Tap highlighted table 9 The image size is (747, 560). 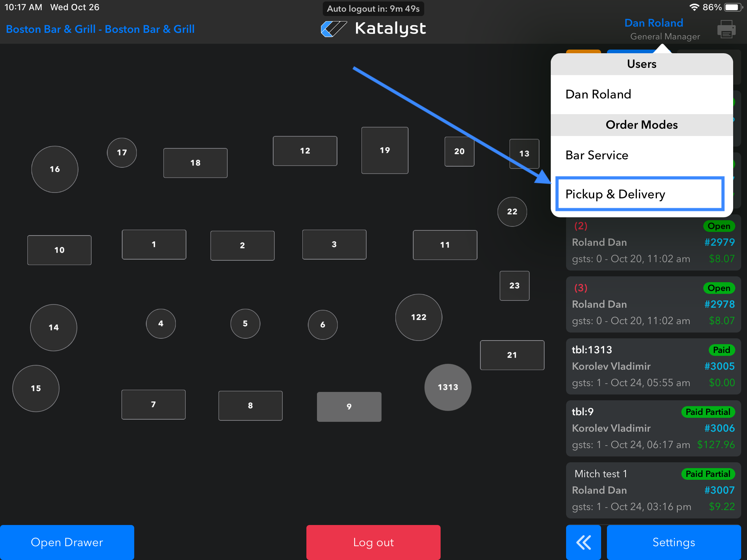pyautogui.click(x=349, y=407)
